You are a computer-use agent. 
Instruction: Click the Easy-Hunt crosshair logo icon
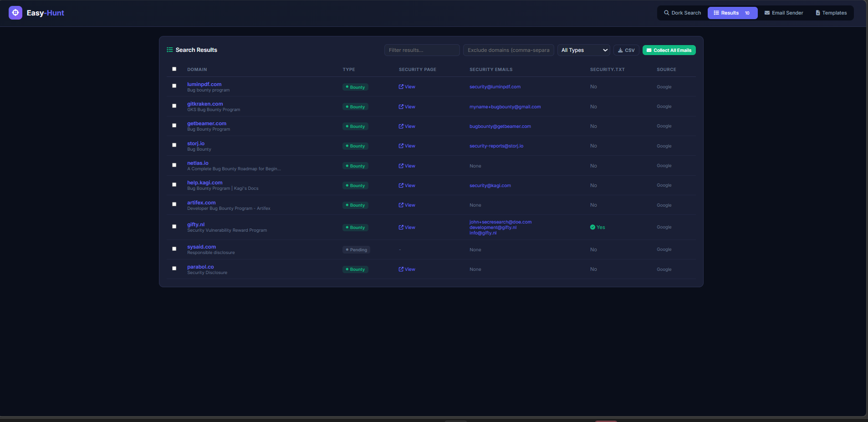click(15, 13)
